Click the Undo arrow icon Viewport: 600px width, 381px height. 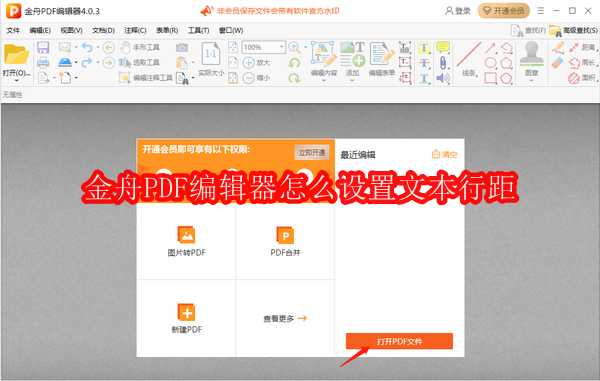point(87,47)
